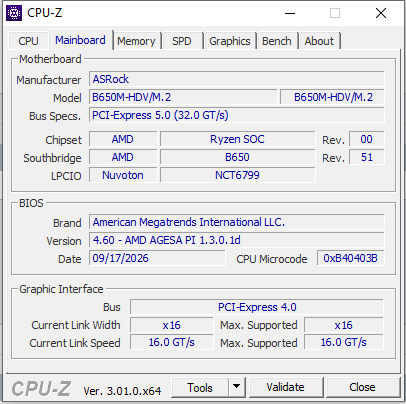The width and height of the screenshot is (406, 404).
Task: Click the Southbridge AMD vendor field
Action: tap(123, 157)
